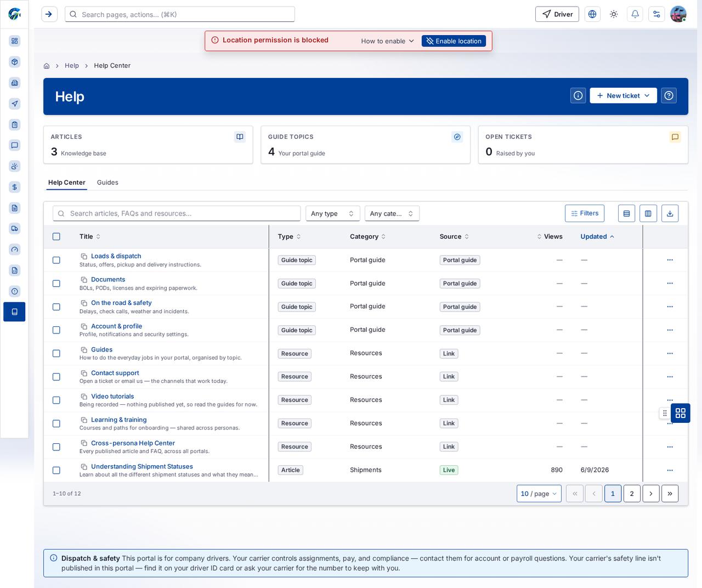Screen dimensions: 702x588
Task: Check the Understanding Shipment Statuses checkbox
Action: pos(56,470)
